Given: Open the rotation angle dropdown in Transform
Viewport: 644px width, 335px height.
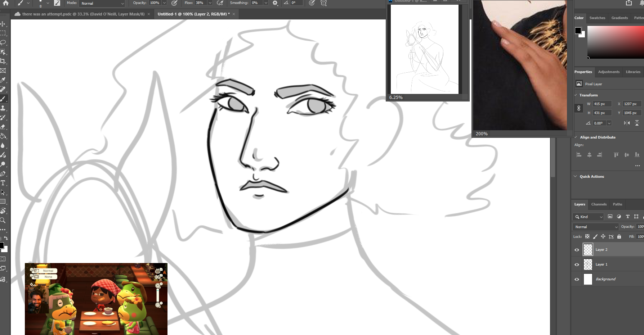Looking at the screenshot, I should pyautogui.click(x=609, y=123).
